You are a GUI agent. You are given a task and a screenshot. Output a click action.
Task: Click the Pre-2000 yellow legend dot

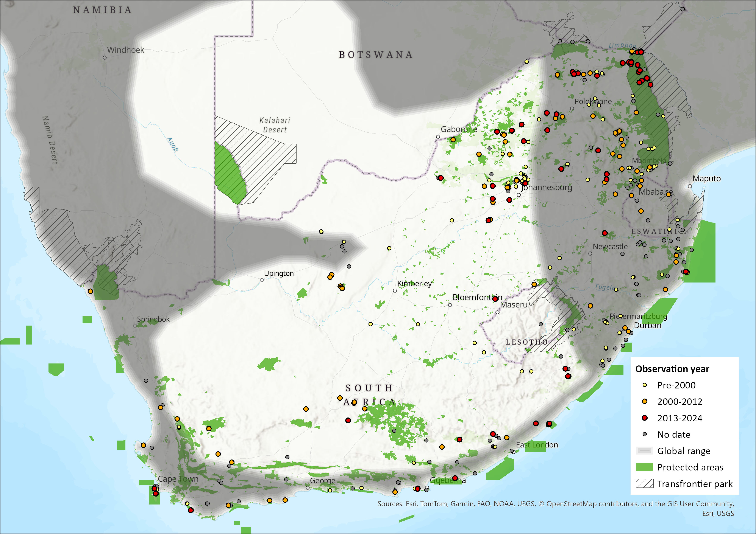645,385
